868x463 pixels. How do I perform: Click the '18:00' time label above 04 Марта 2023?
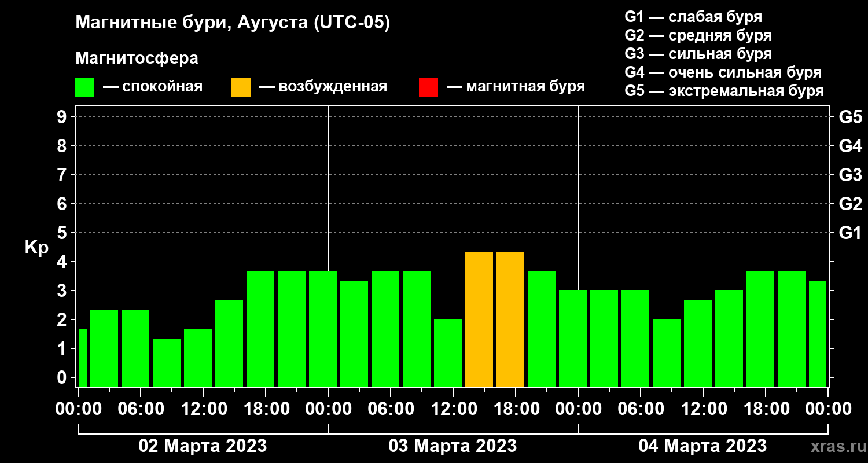pyautogui.click(x=766, y=409)
